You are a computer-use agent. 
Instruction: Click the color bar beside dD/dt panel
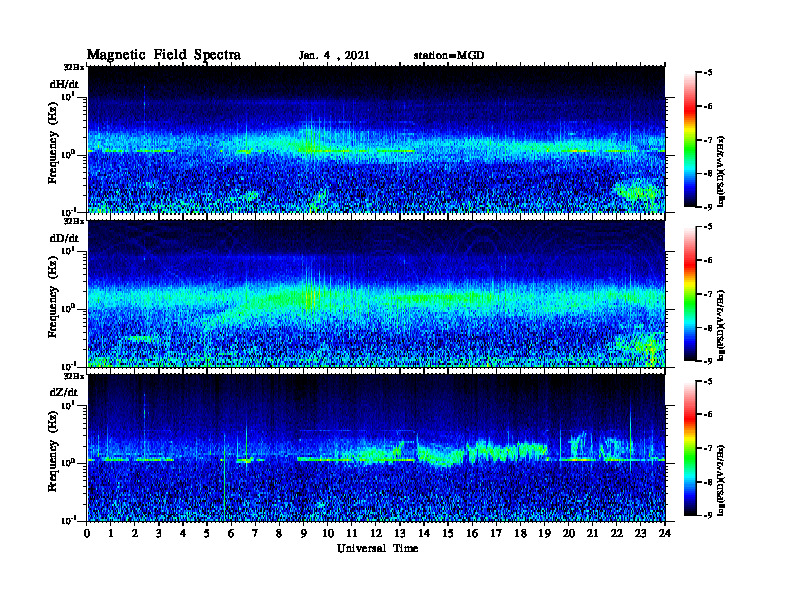690,294
